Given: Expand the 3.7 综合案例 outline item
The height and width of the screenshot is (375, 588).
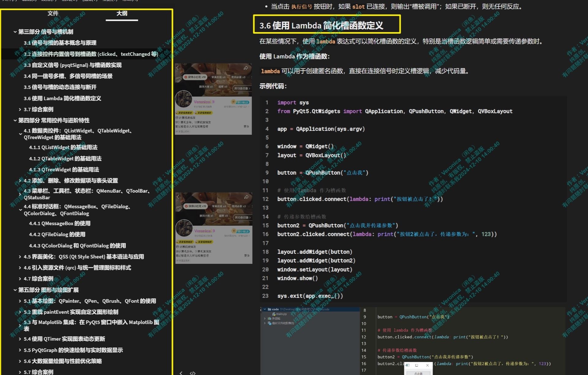Looking at the screenshot, I should click(20, 109).
